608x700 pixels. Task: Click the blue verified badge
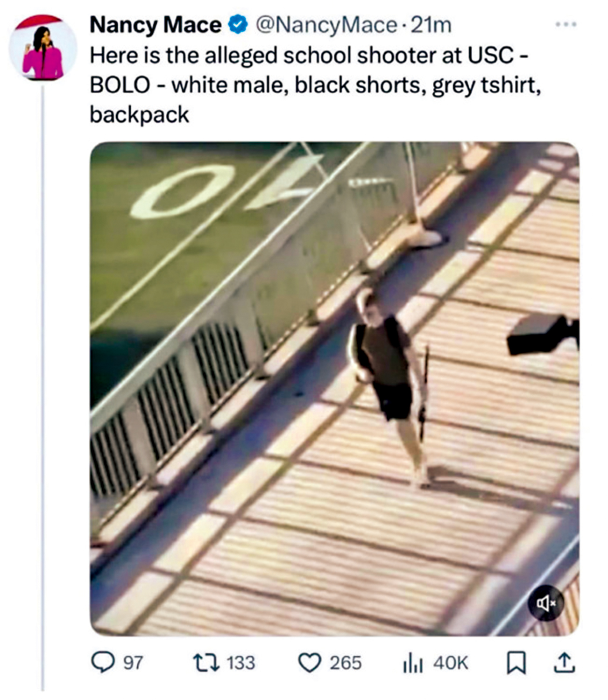pyautogui.click(x=238, y=25)
